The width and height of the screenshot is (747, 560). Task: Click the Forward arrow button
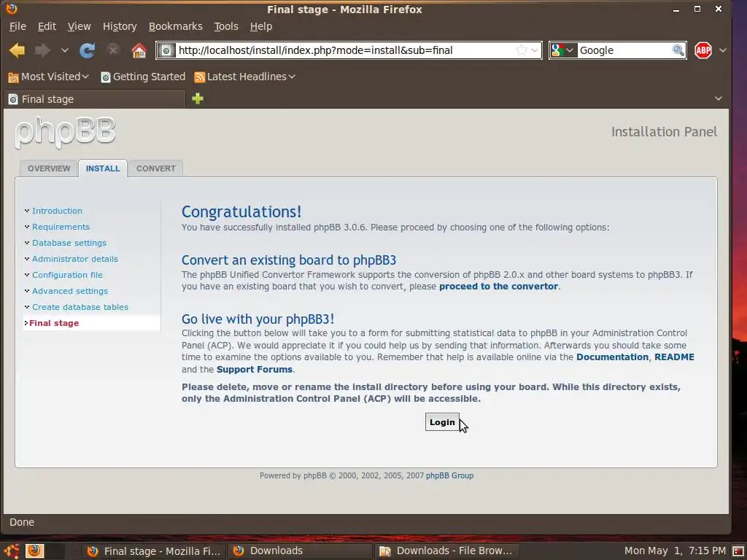click(42, 50)
